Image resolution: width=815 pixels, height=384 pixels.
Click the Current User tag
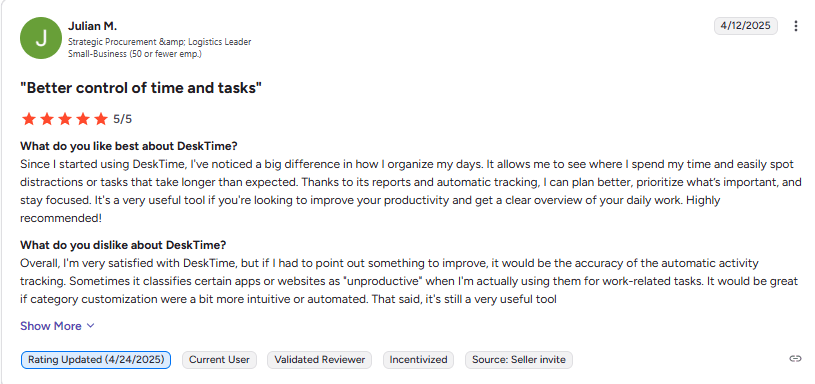219,360
